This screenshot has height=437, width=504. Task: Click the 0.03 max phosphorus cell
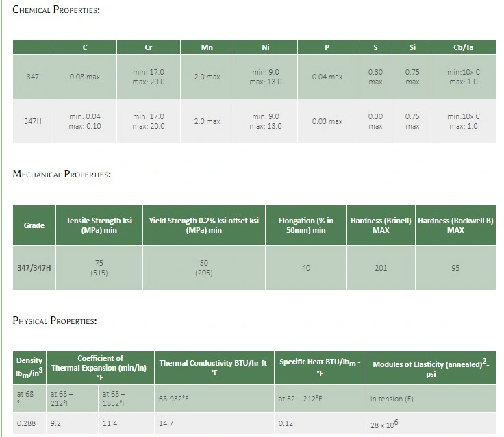[327, 121]
